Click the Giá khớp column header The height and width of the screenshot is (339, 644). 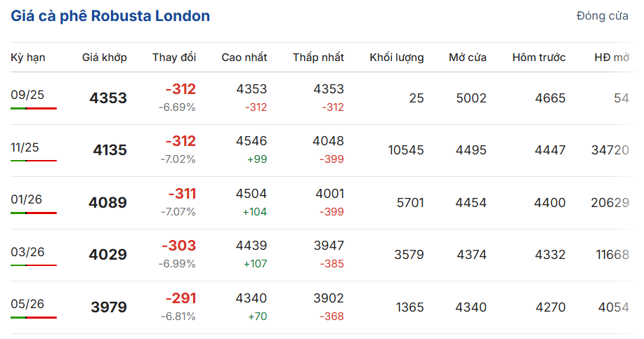click(105, 58)
